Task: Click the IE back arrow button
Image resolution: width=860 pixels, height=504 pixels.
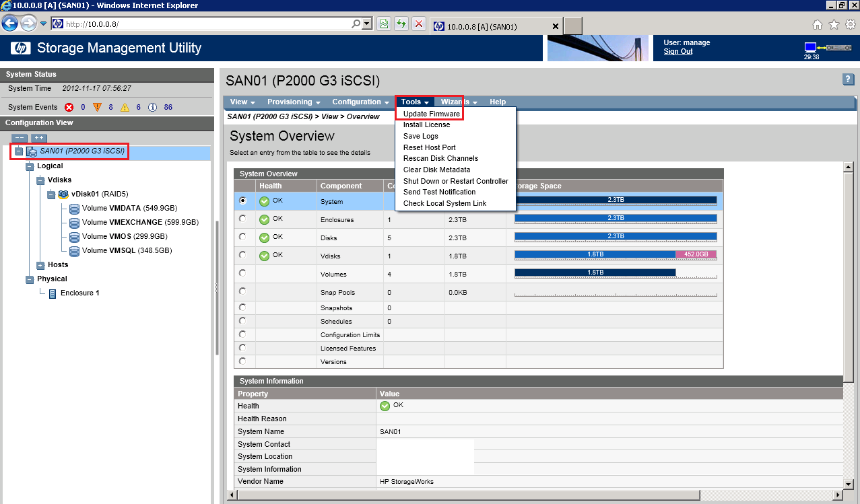Action: pyautogui.click(x=10, y=24)
